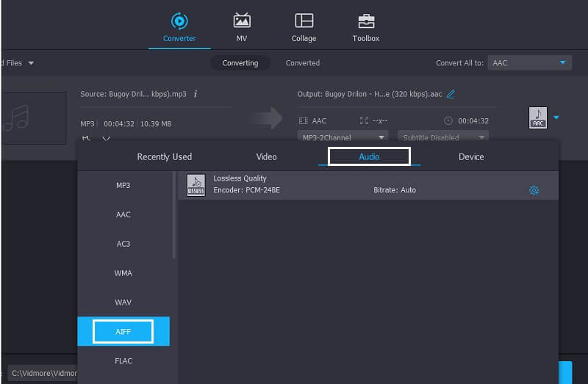Open the Subtitle Disabled dropdown
Image resolution: width=588 pixels, height=384 pixels.
click(x=443, y=137)
